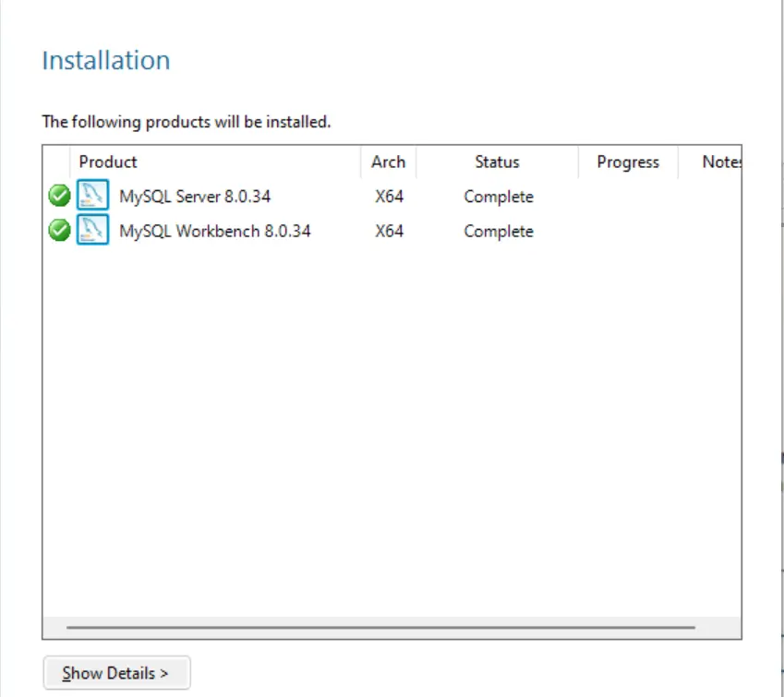Click Complete status of MySQL Workbench
The image size is (784, 697).
point(499,232)
